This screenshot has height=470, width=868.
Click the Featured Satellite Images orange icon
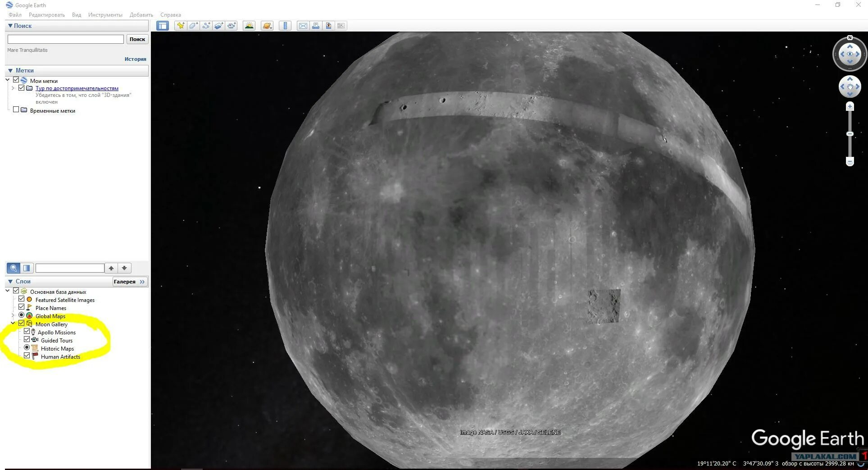29,300
